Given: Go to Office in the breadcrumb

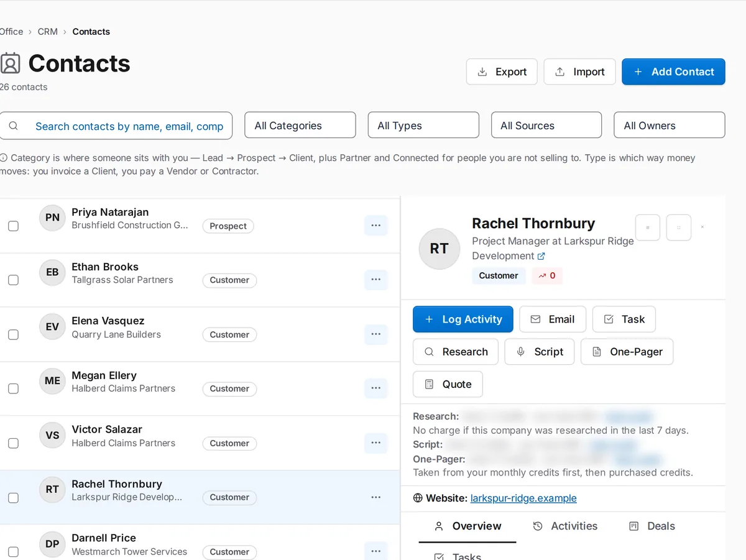Looking at the screenshot, I should click(11, 32).
